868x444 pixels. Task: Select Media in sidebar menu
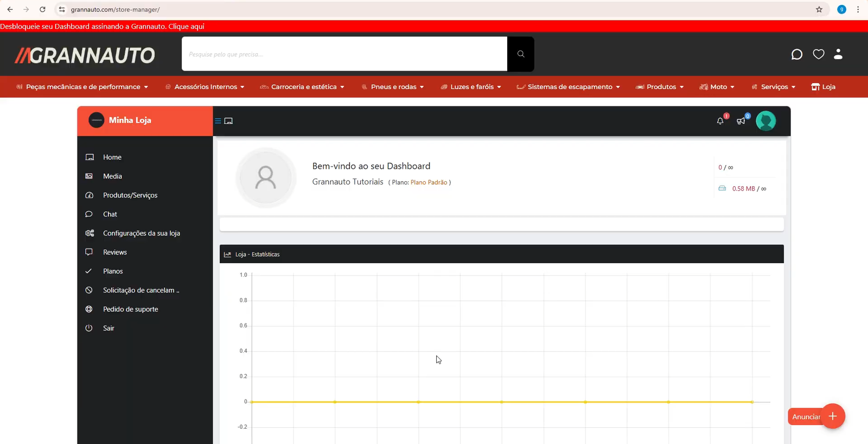point(112,176)
